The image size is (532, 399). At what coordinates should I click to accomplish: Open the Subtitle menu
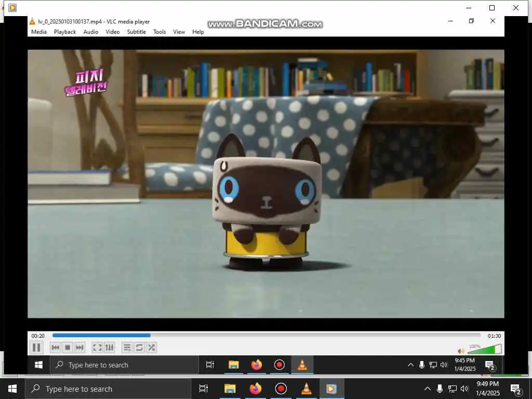[137, 32]
